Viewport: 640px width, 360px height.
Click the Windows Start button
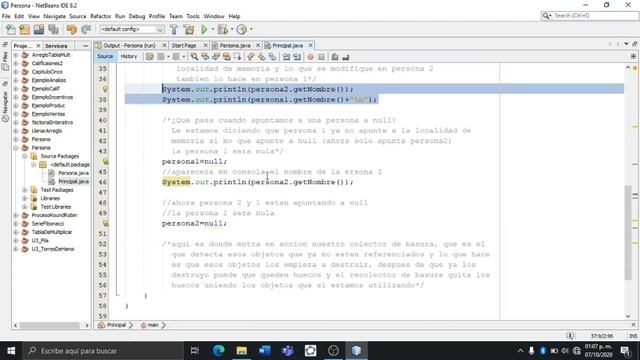click(11, 351)
